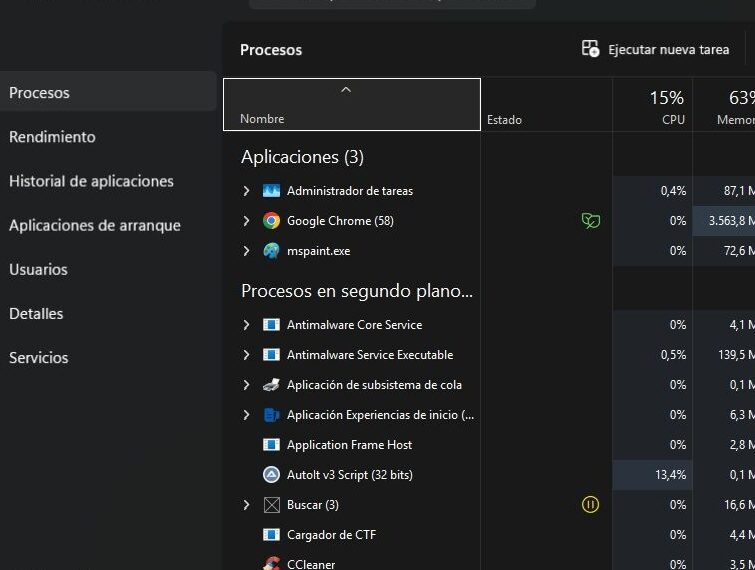Expand Antimalware Core Service
The height and width of the screenshot is (570, 755).
pyautogui.click(x=246, y=324)
